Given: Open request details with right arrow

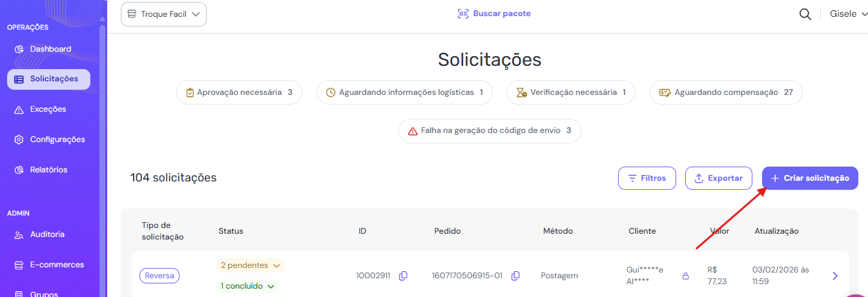Looking at the screenshot, I should tap(834, 276).
